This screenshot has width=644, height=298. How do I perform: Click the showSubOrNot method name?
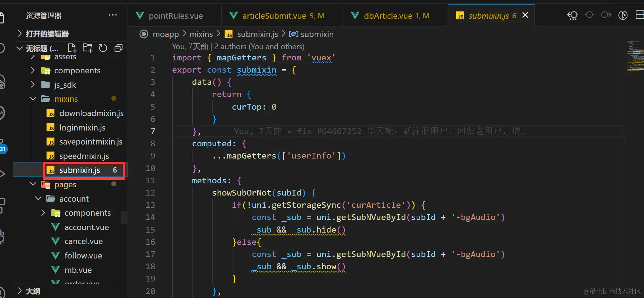242,193
